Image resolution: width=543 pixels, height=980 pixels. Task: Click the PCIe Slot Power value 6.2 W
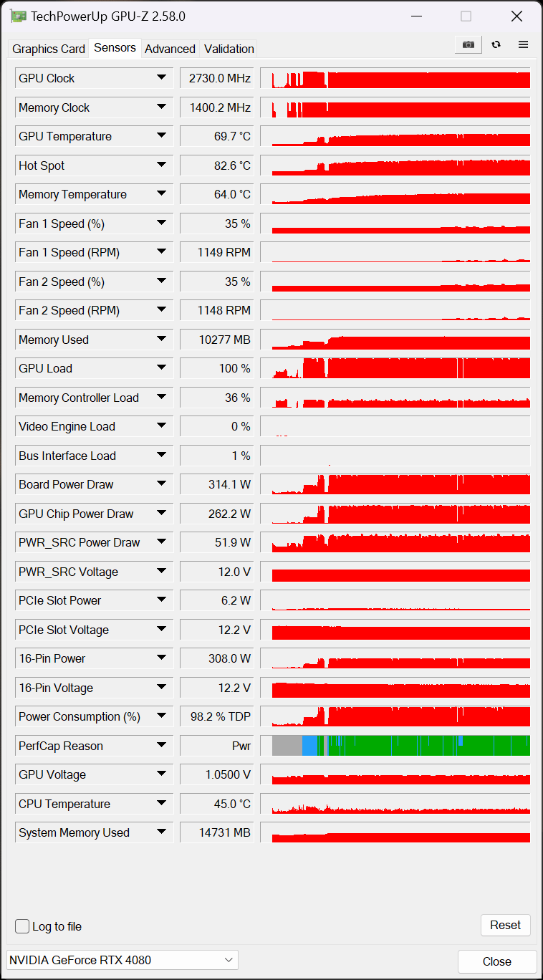[x=217, y=600]
